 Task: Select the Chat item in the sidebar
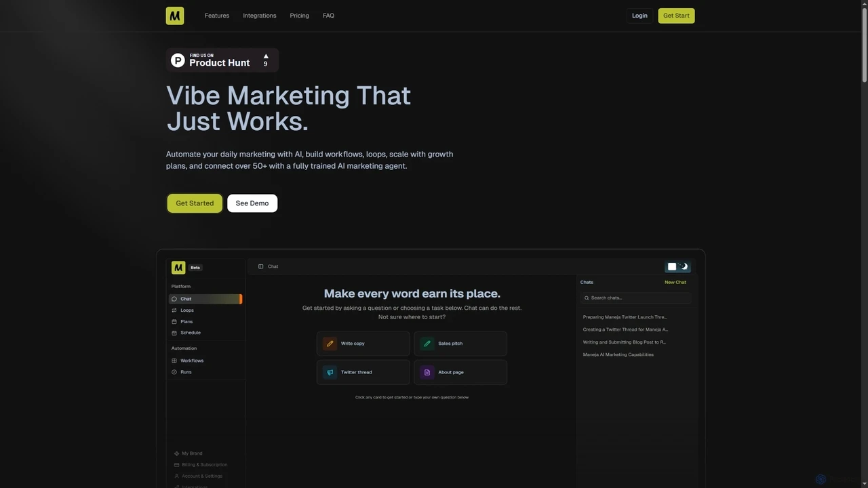pyautogui.click(x=205, y=299)
